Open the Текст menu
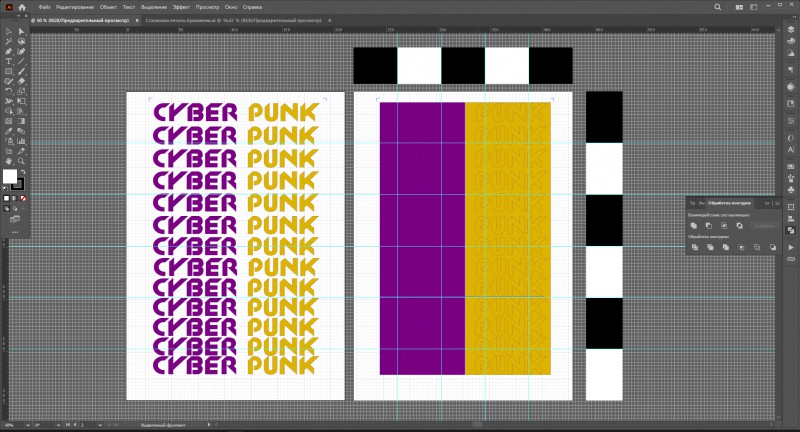800x432 pixels. pyautogui.click(x=129, y=7)
